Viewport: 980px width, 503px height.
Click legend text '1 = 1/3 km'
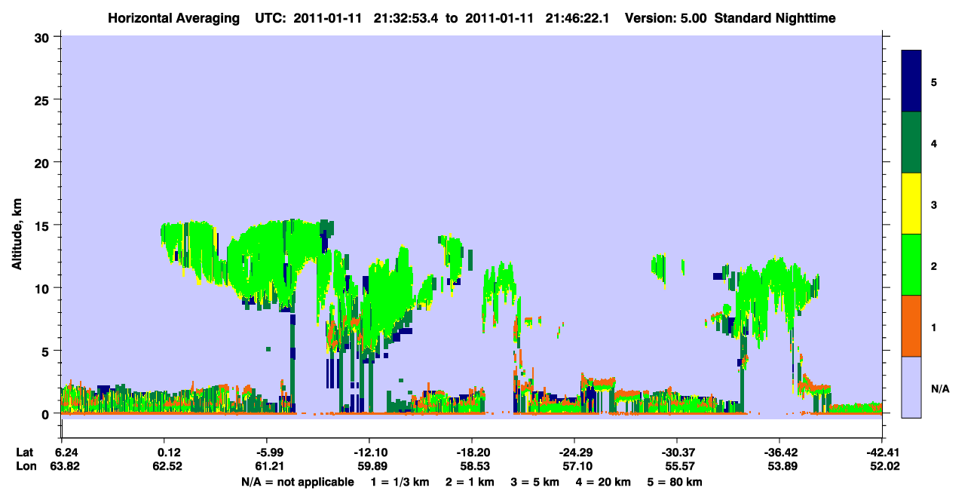click(x=400, y=482)
